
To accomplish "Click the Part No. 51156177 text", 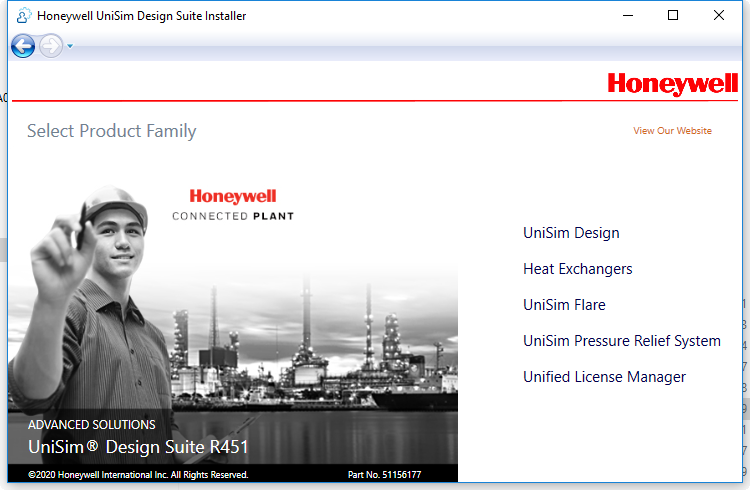I will tap(384, 475).
